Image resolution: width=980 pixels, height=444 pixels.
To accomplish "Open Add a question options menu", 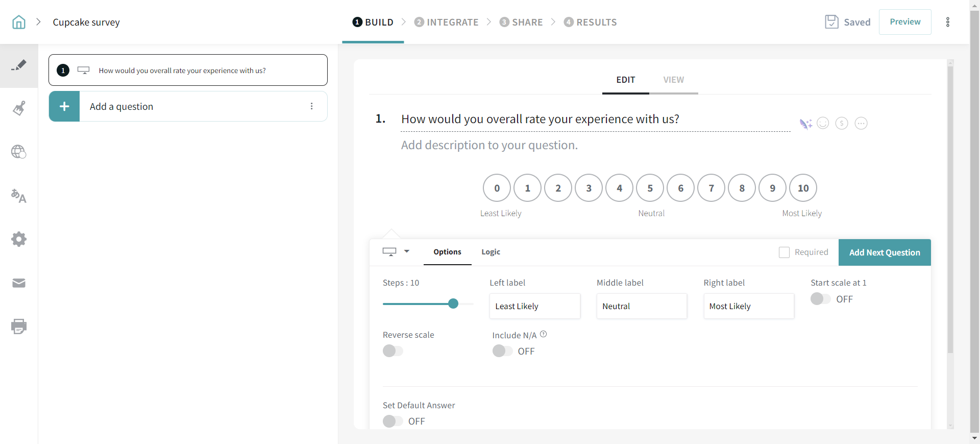I will (311, 106).
